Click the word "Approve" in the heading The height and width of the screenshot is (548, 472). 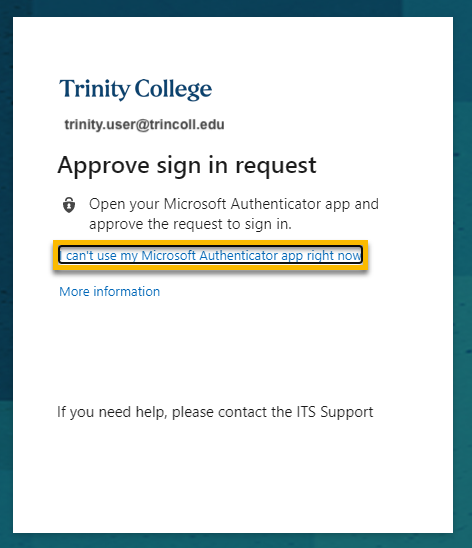pos(103,166)
